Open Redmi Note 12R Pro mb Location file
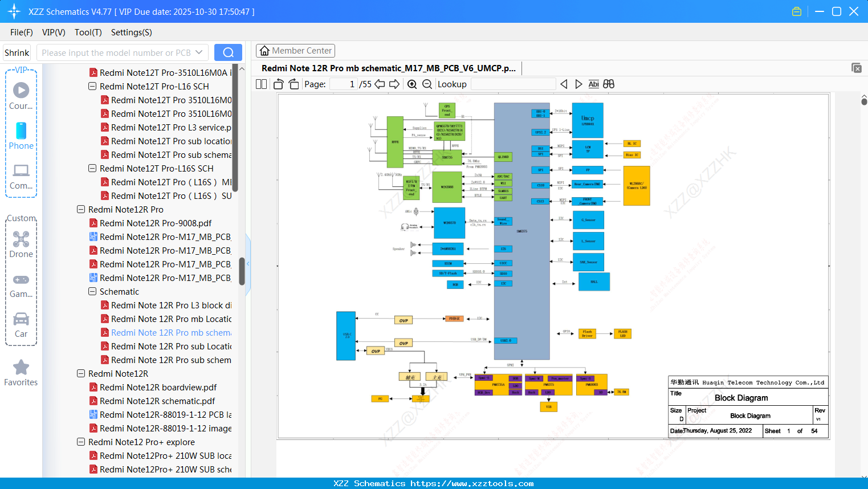The image size is (868, 489). point(172,319)
